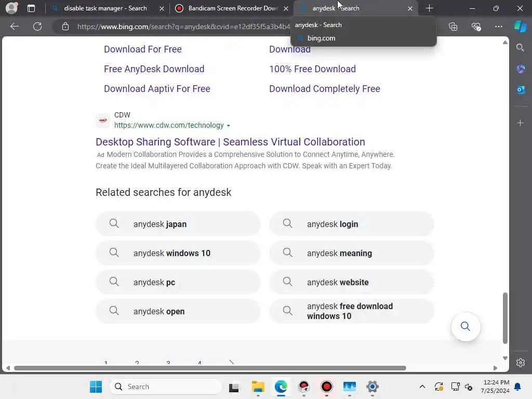Viewport: 532px width, 399px height.
Task: Click the address bar URL field
Action: coord(183,26)
